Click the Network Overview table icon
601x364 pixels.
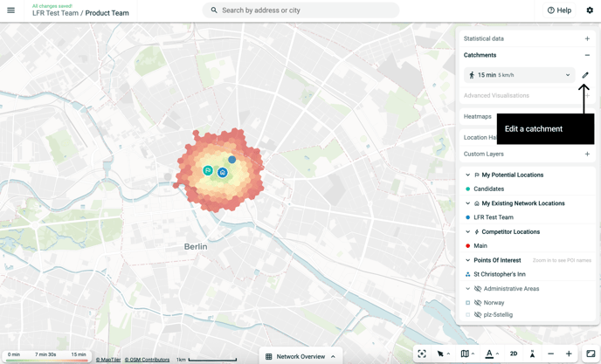coord(269,356)
